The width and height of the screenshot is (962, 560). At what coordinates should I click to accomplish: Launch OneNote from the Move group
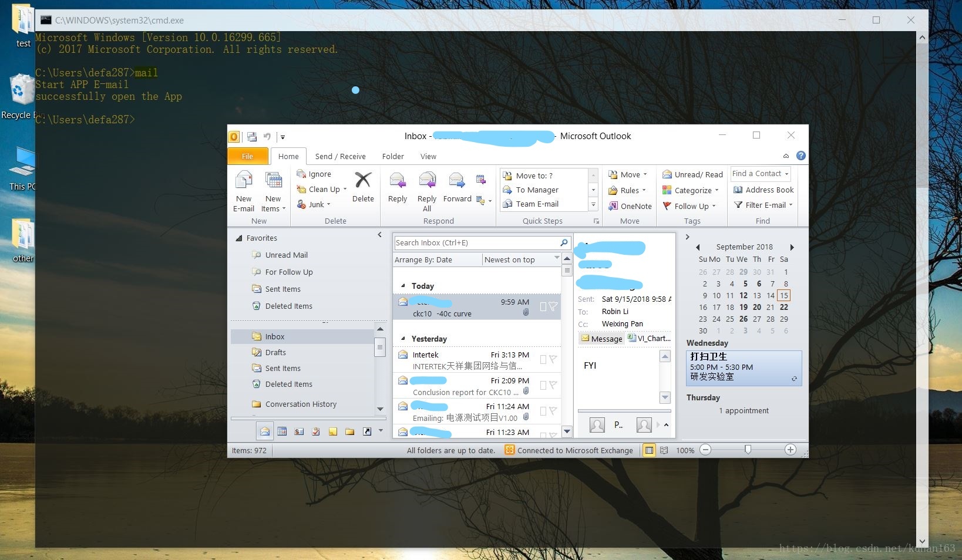click(x=630, y=206)
